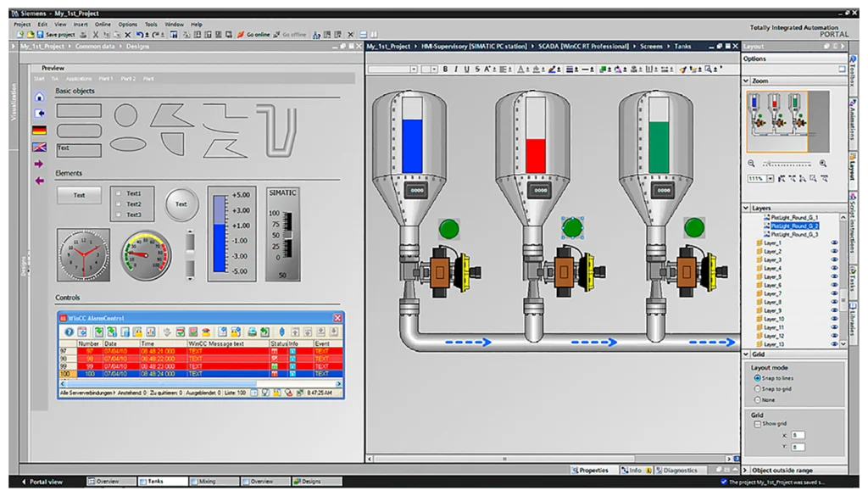Collapse the Zoom section
This screenshot has width=868, height=496.
tap(746, 81)
